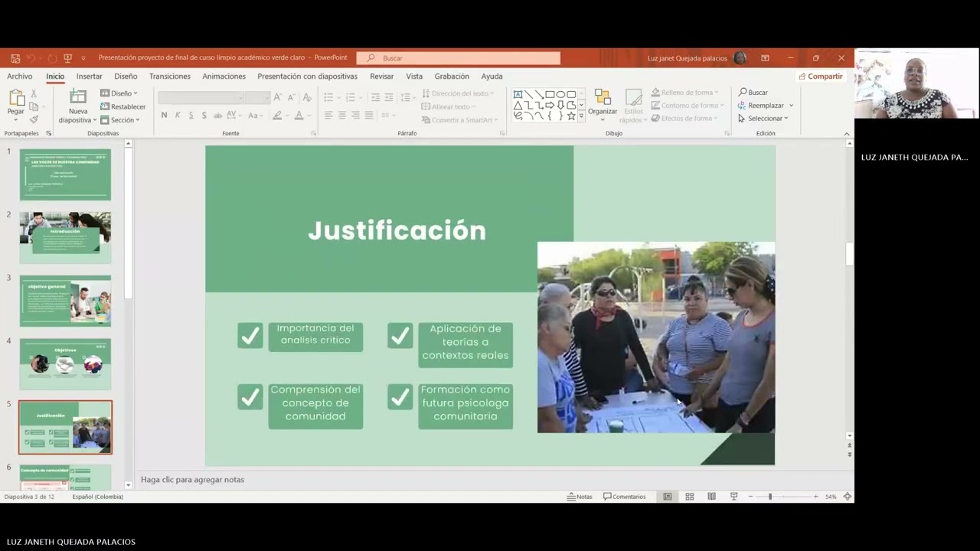
Task: Toggle Cursiva (K) formatting
Action: [x=178, y=116]
